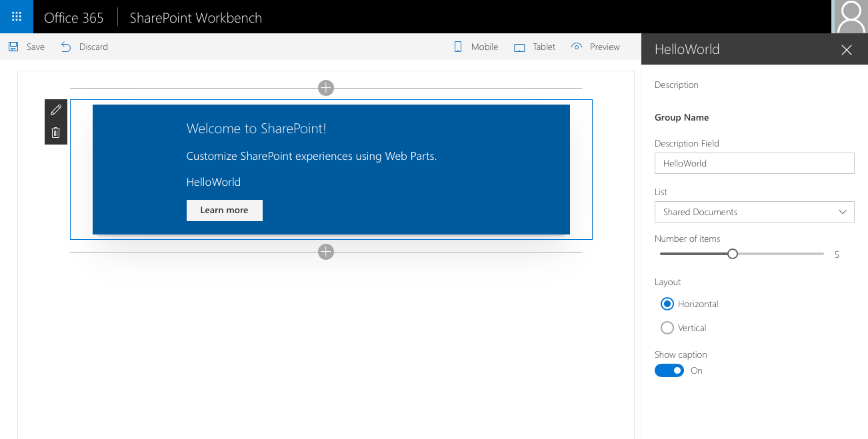Viewport: 868px width, 439px height.
Task: Switch to Mobile view
Action: click(476, 47)
